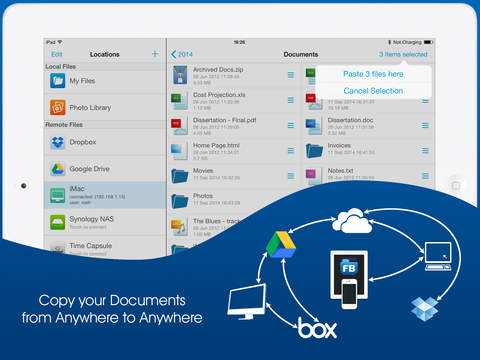
Task: Tap the 3 items selected link
Action: coord(403,54)
